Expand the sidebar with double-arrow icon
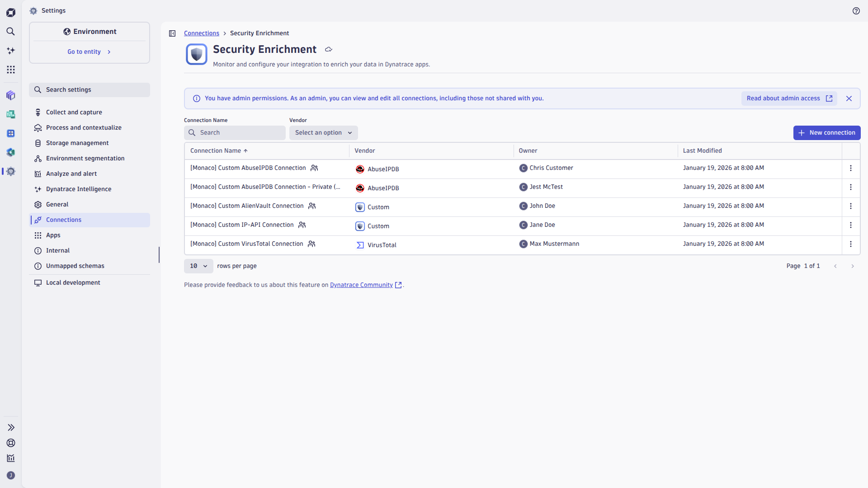 click(11, 427)
